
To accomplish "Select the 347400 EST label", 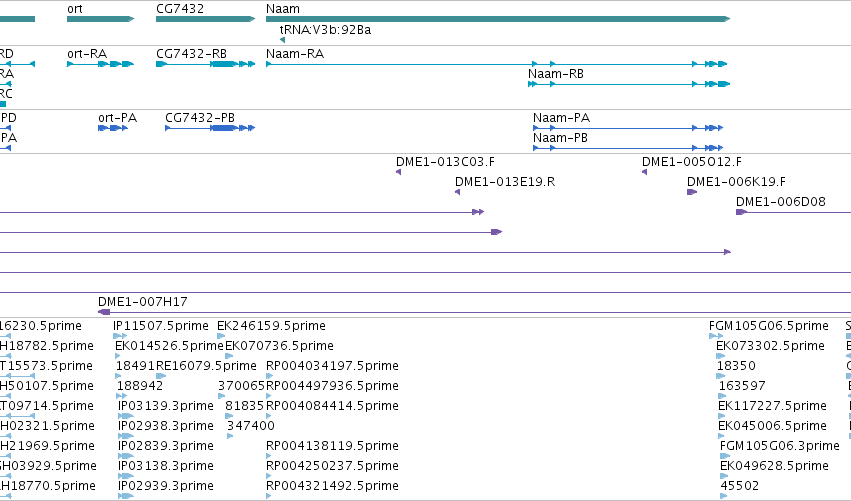I will (251, 426).
